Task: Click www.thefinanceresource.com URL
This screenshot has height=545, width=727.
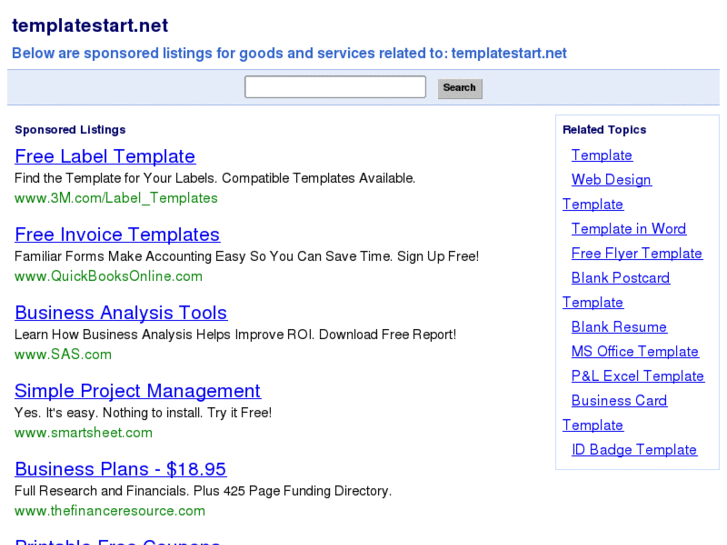Action: tap(110, 511)
